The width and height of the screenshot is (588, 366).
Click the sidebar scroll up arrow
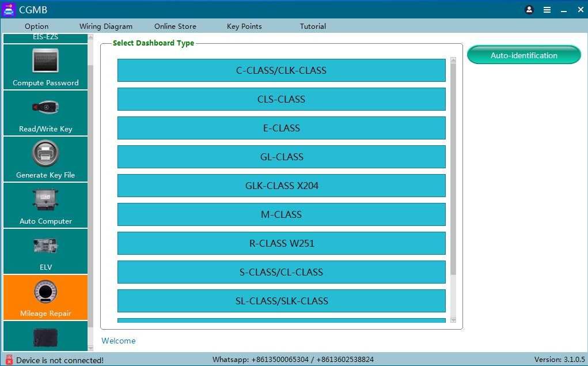90,37
